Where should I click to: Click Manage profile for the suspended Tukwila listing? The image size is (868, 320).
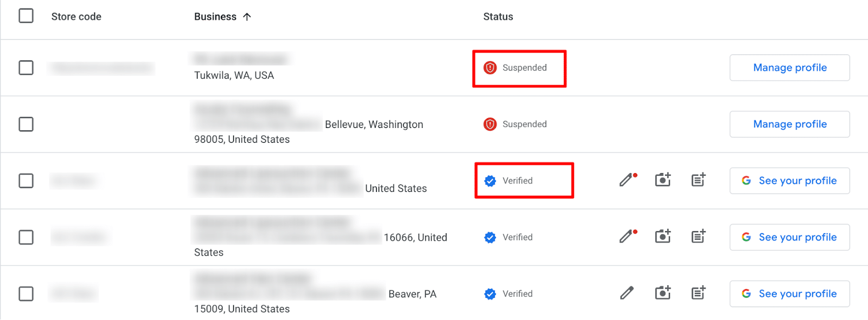(789, 67)
